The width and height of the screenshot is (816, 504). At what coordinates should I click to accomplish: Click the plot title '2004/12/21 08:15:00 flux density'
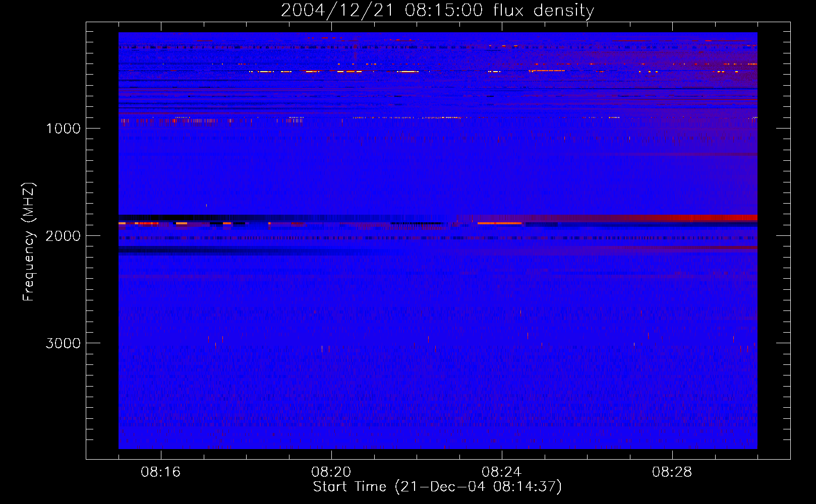(437, 11)
